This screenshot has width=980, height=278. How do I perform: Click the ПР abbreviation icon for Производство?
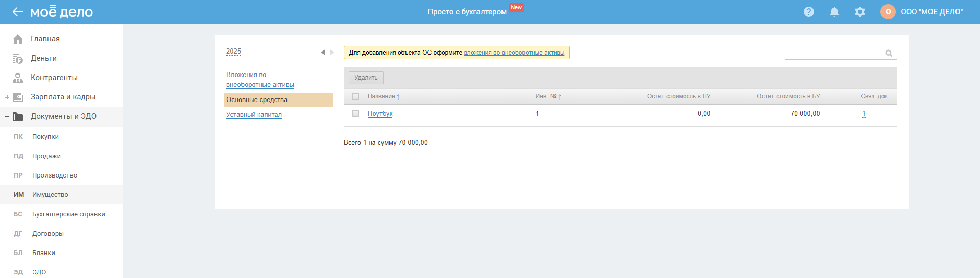click(x=18, y=175)
